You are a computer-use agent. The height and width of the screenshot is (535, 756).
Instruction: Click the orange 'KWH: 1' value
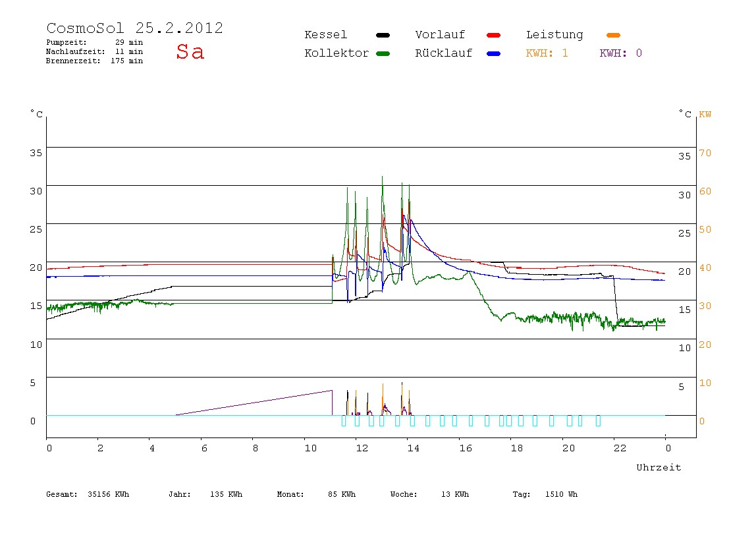click(x=547, y=53)
